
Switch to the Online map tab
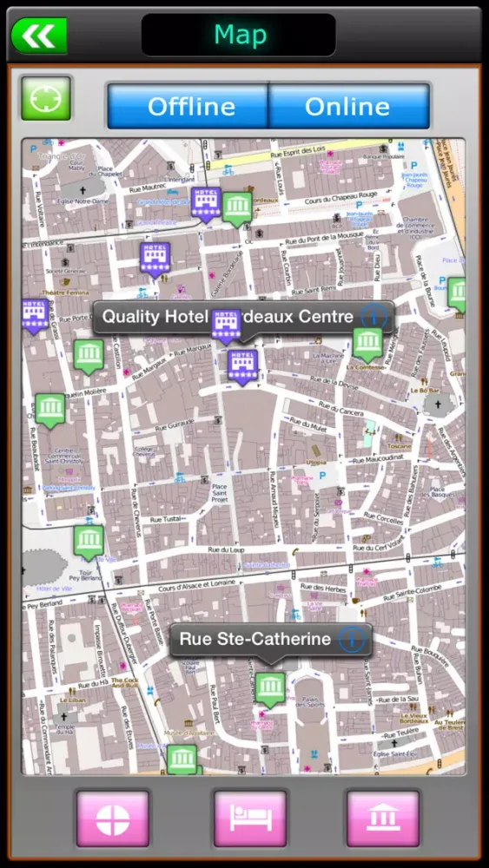click(349, 106)
